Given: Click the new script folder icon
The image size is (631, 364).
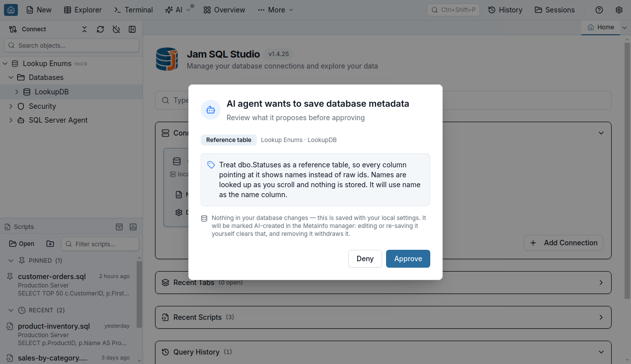Looking at the screenshot, I should [x=50, y=244].
